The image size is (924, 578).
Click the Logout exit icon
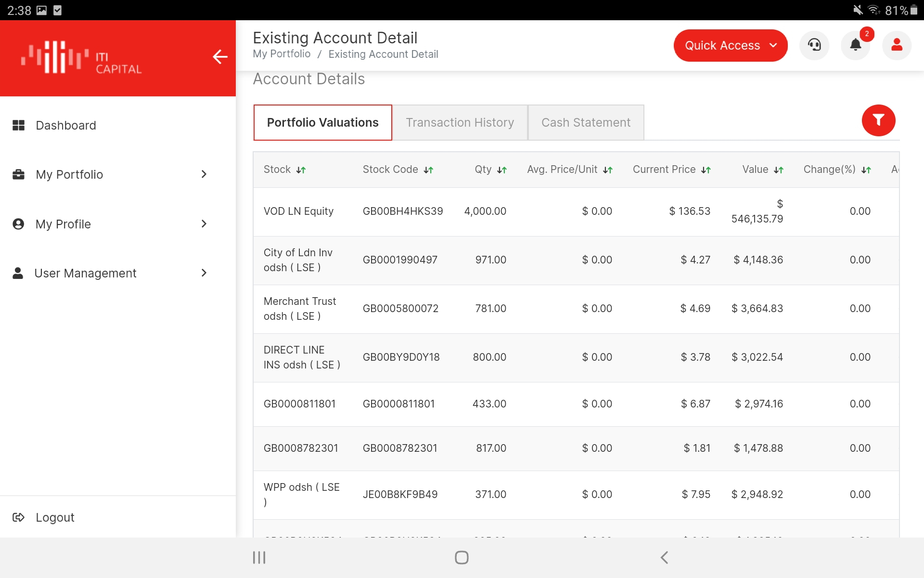pyautogui.click(x=18, y=517)
